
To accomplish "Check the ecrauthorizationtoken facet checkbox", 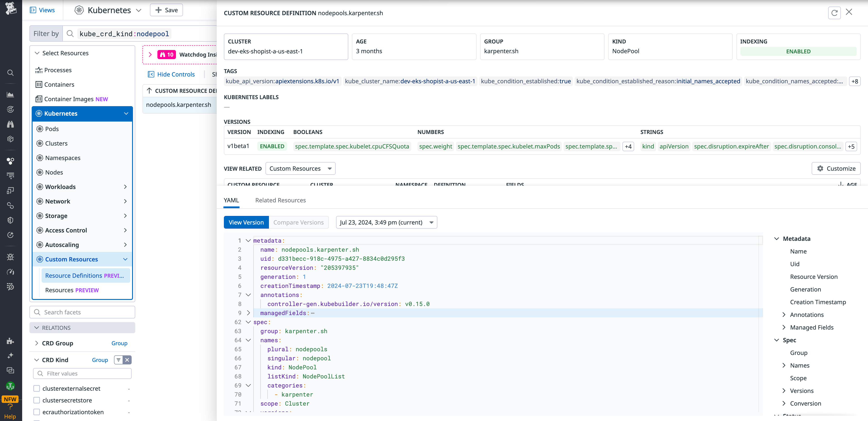I will pyautogui.click(x=37, y=412).
